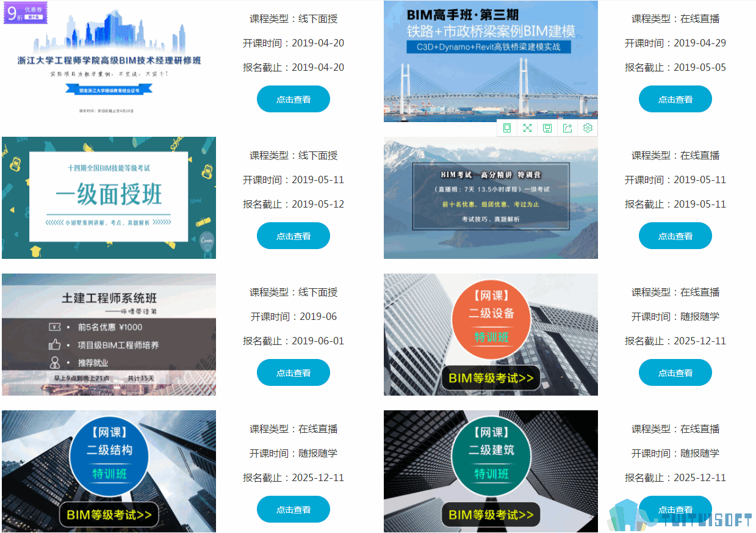This screenshot has height=533, width=756.
Task: Click the 9折 coupon badge on Zhejiang University banner
Action: coord(25,13)
